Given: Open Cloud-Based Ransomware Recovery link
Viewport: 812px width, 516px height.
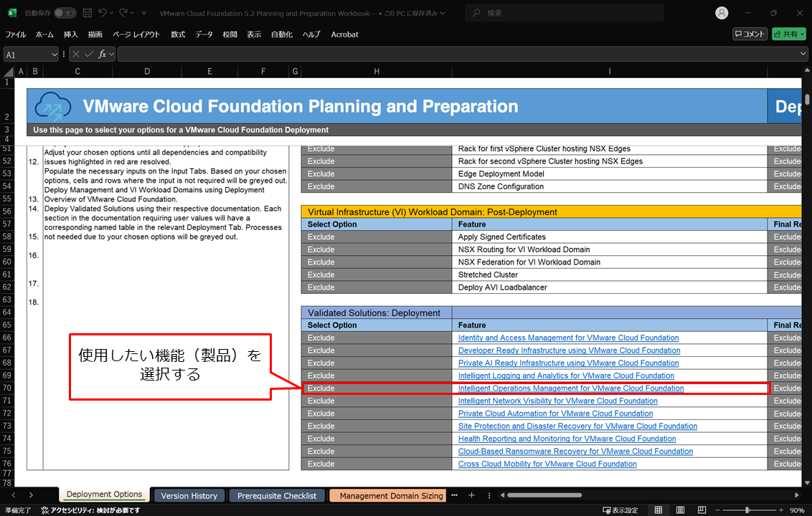Looking at the screenshot, I should [575, 451].
